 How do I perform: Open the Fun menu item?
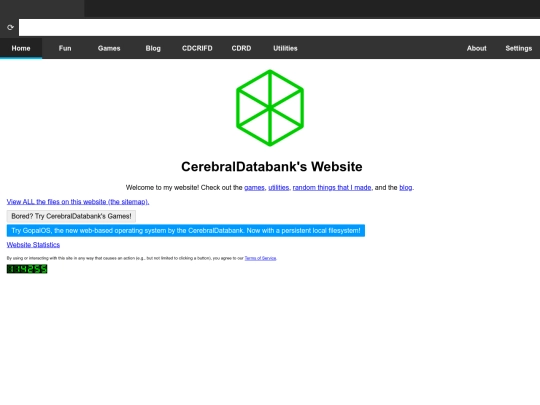pos(65,48)
